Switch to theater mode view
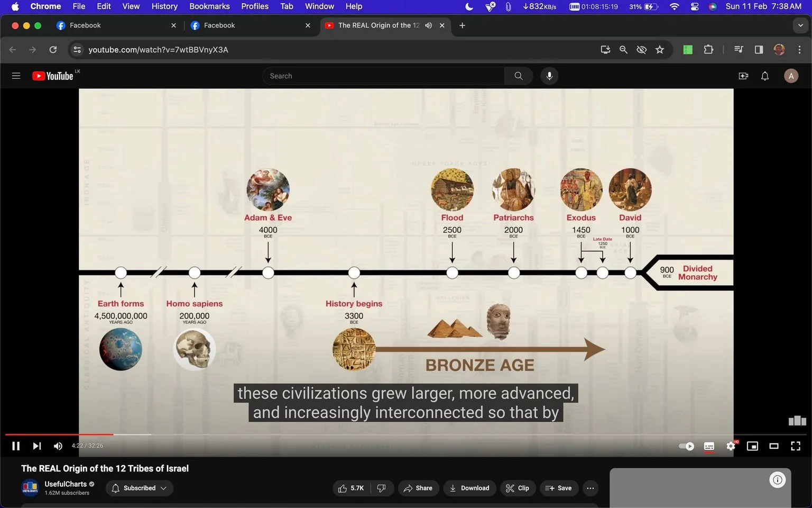 773,446
